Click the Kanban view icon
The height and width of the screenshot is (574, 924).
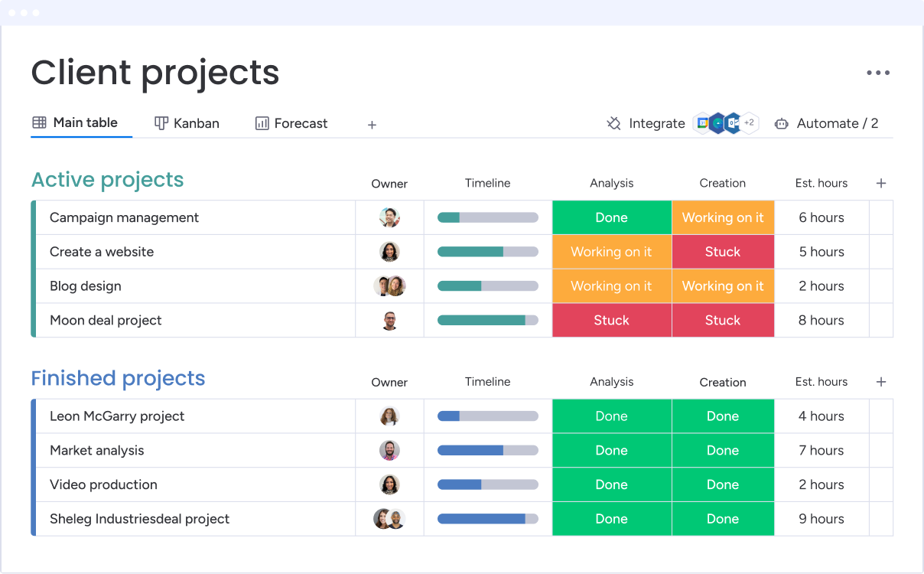pyautogui.click(x=161, y=123)
